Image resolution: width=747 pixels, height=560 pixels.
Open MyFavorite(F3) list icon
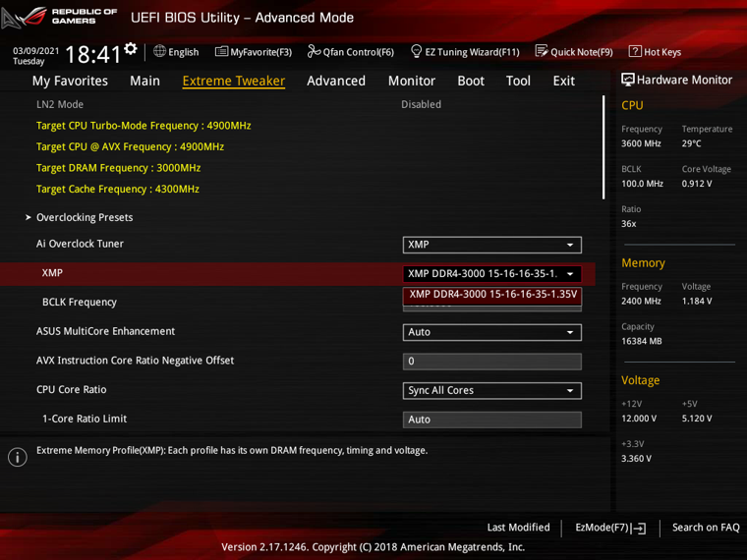click(221, 51)
